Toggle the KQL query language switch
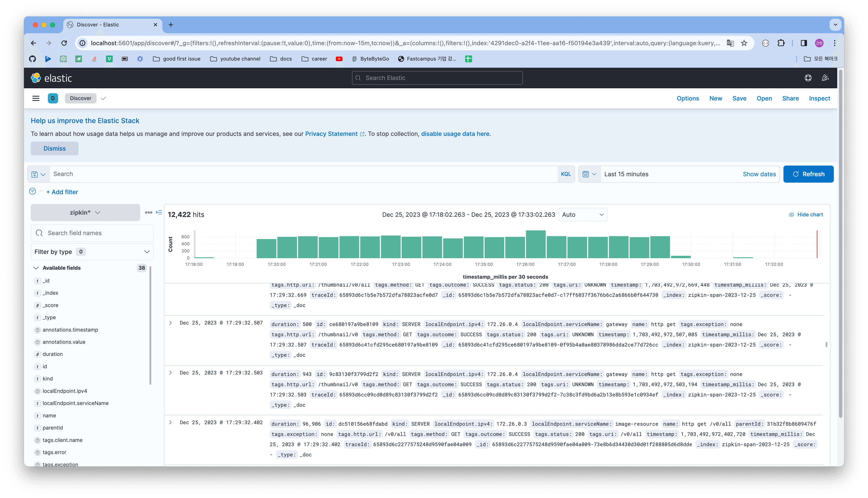The height and width of the screenshot is (498, 868). pos(565,174)
